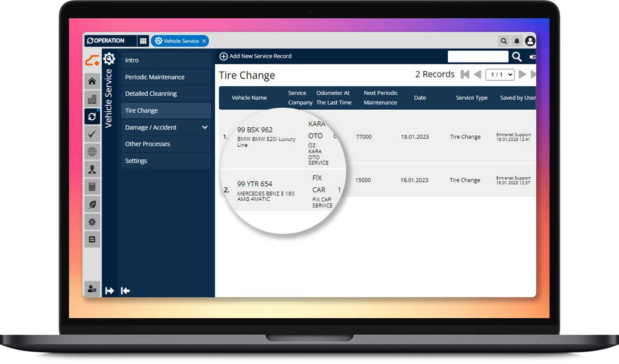Click the notification bell icon

click(517, 41)
